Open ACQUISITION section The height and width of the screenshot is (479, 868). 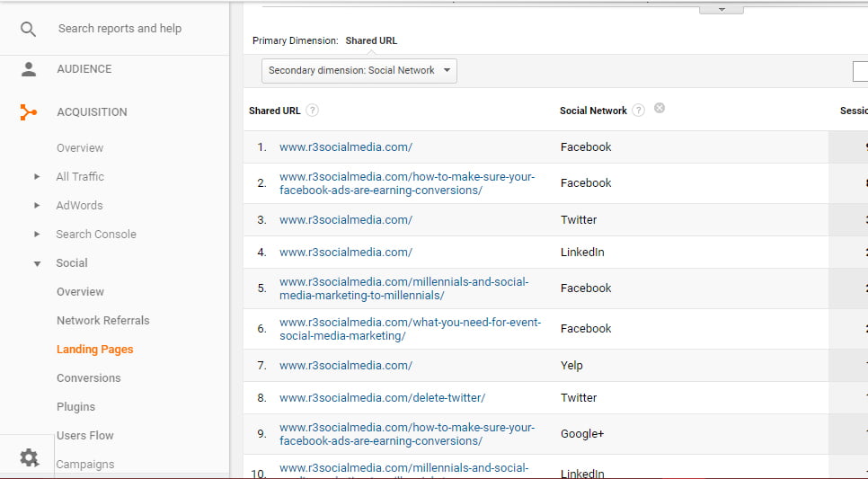tap(92, 111)
